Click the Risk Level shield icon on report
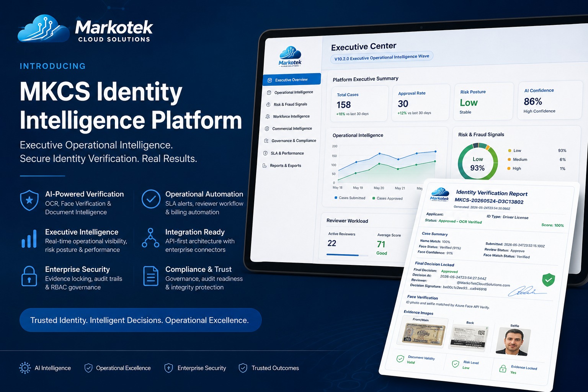 [x=456, y=364]
